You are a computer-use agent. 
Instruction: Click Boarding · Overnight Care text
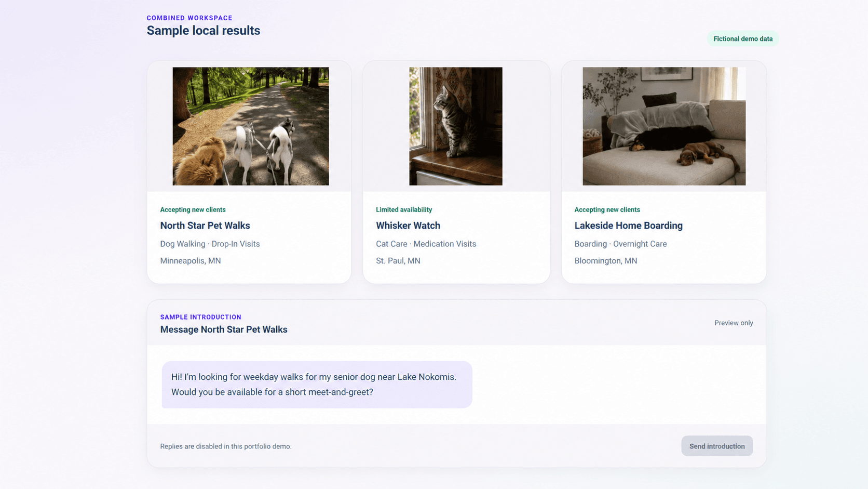[x=620, y=244]
